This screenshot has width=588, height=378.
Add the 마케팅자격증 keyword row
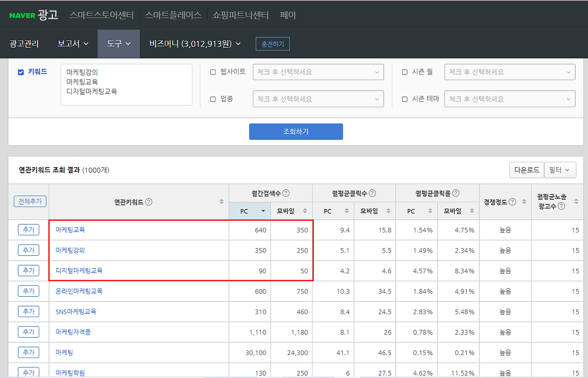click(28, 332)
